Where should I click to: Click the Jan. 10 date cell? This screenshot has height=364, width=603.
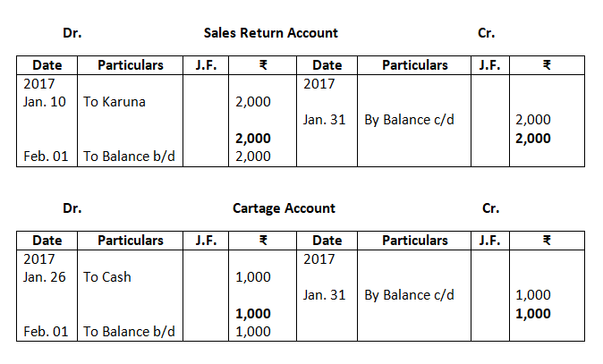[x=45, y=101]
